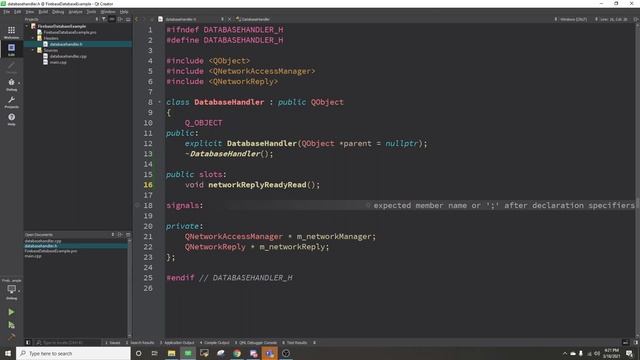Collapse the FirebaseDatabaseExample project node
This screenshot has height=360, width=640.
[27, 26]
